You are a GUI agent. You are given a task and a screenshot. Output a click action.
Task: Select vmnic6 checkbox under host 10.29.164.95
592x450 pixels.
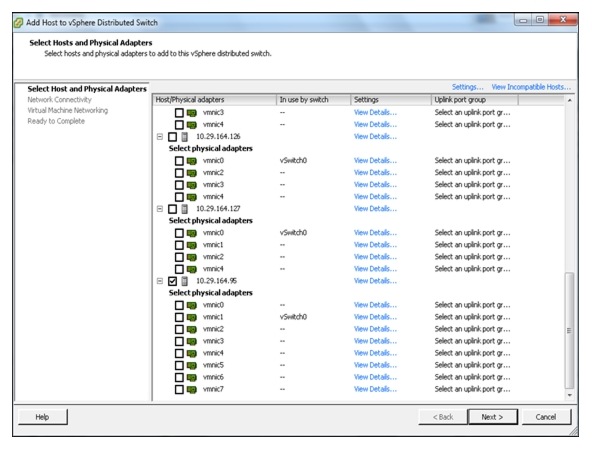click(179, 378)
